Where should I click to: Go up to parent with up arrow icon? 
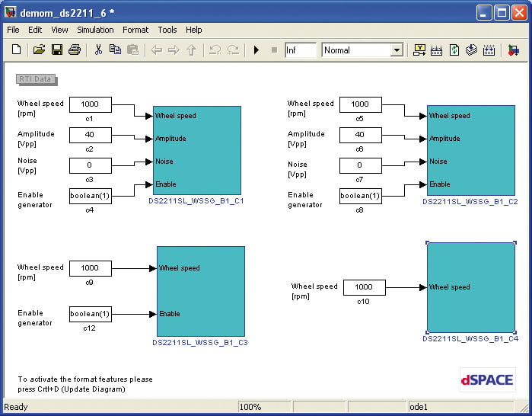(x=192, y=50)
